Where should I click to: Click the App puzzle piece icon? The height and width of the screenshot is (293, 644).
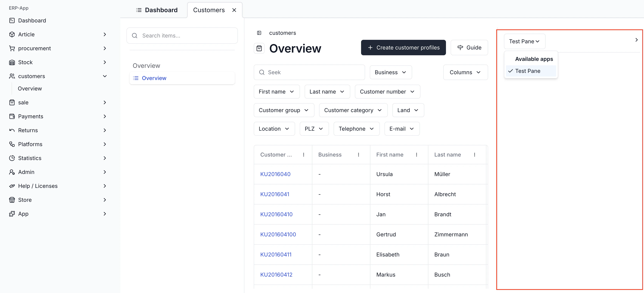pos(12,214)
